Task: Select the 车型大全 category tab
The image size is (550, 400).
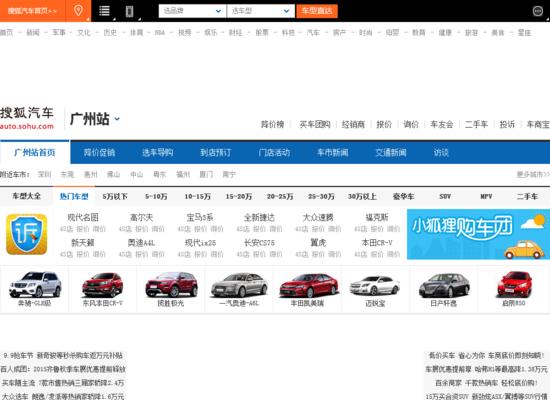Action: tap(26, 196)
